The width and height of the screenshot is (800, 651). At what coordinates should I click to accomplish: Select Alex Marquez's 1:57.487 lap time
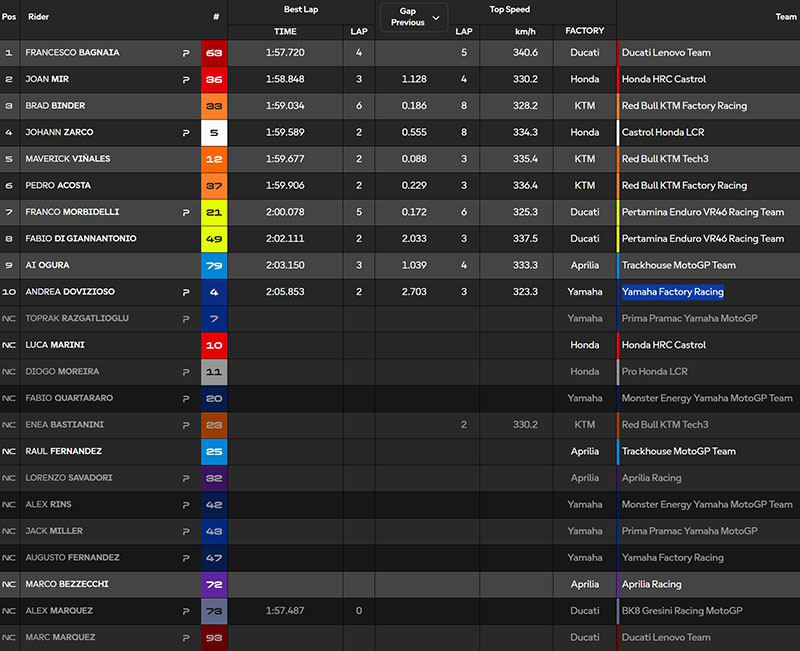click(x=285, y=611)
